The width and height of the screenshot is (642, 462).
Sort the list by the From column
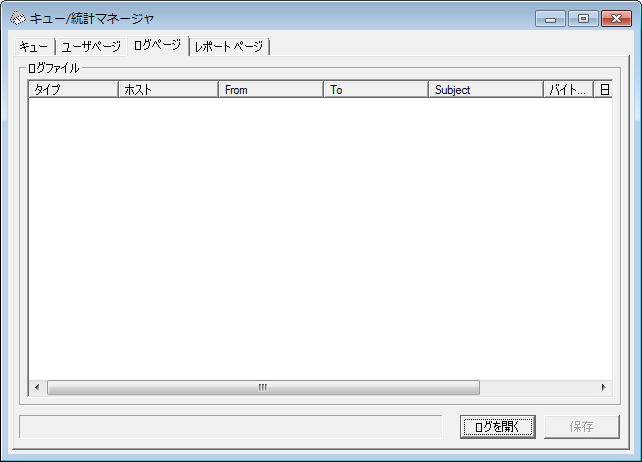pos(271,90)
